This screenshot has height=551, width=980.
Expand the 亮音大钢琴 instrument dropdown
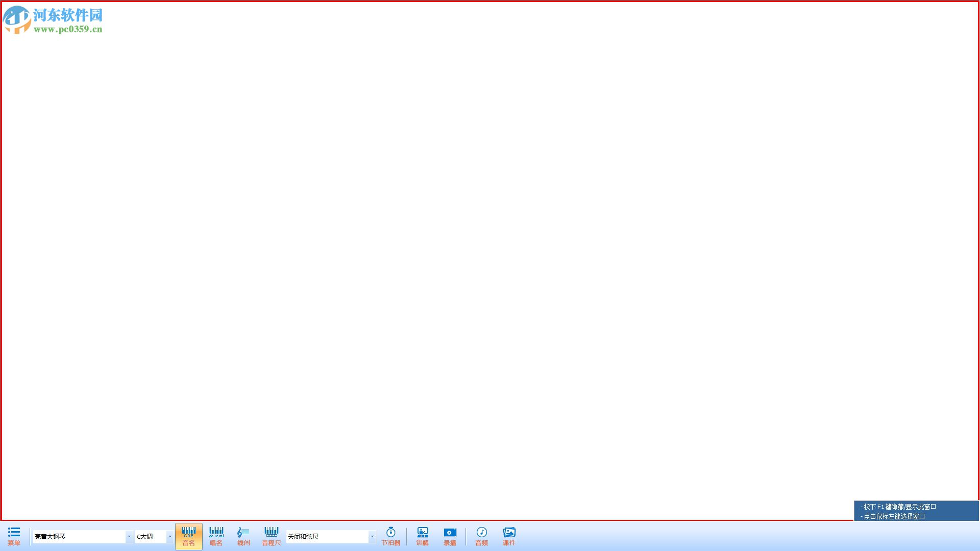point(129,536)
